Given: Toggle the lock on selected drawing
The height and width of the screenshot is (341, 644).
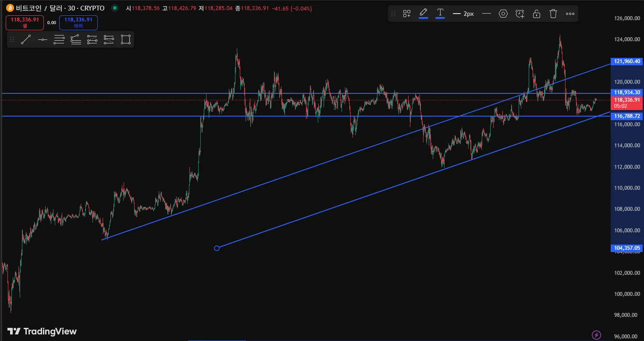Looking at the screenshot, I should coord(537,14).
